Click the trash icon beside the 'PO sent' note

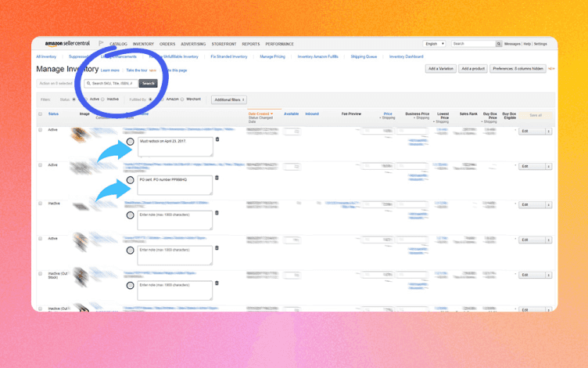point(217,178)
